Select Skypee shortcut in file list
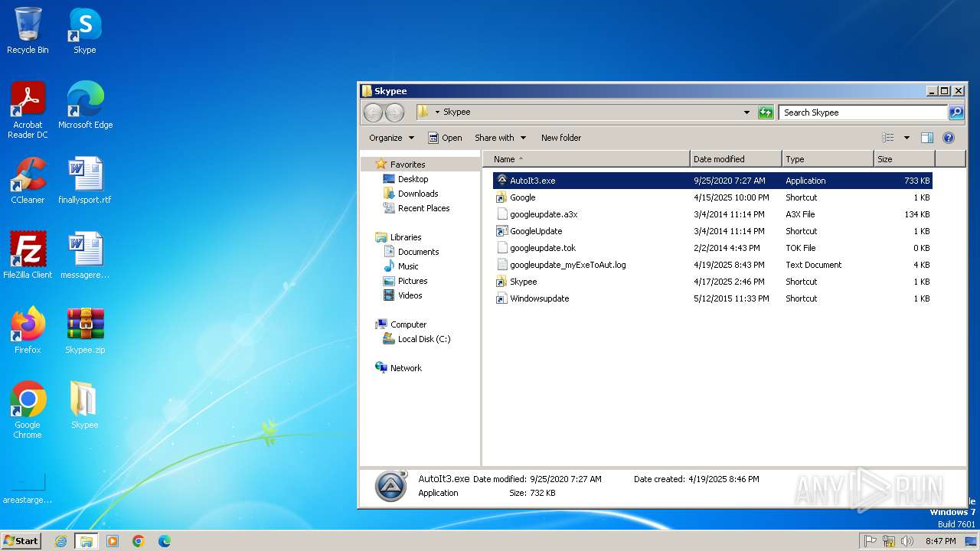 [x=713, y=282]
